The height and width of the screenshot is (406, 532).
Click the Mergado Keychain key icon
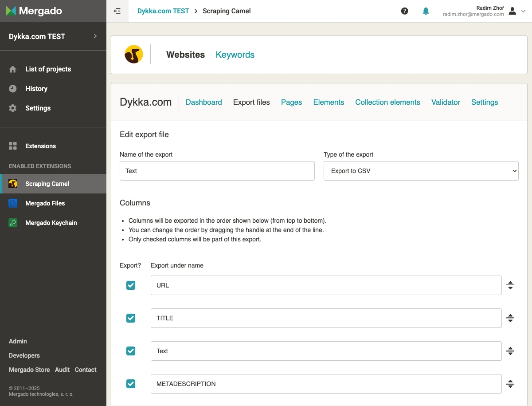point(13,223)
